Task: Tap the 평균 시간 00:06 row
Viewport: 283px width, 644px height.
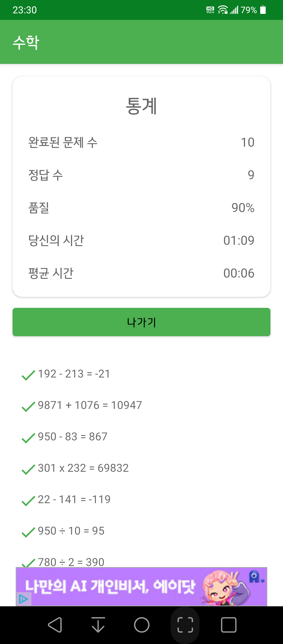Action: click(x=141, y=273)
